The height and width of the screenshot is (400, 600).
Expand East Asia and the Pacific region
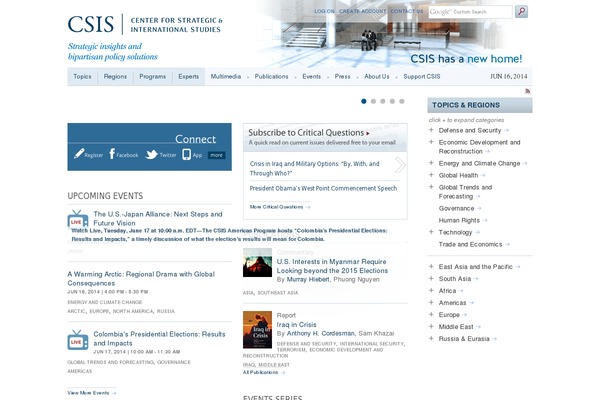click(x=431, y=266)
